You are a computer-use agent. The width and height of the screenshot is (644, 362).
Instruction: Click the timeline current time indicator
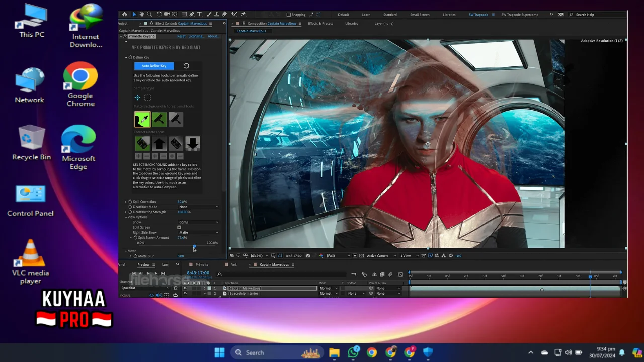(590, 276)
